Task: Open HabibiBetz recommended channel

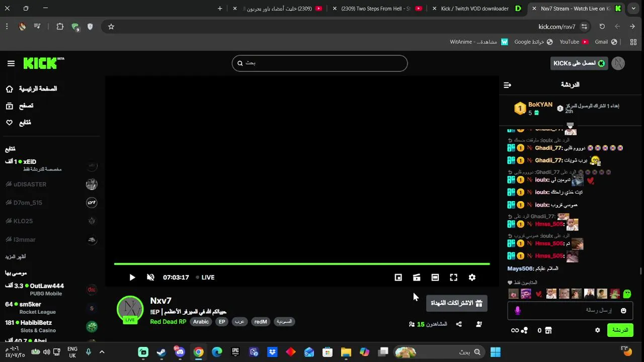Action: coord(51,326)
